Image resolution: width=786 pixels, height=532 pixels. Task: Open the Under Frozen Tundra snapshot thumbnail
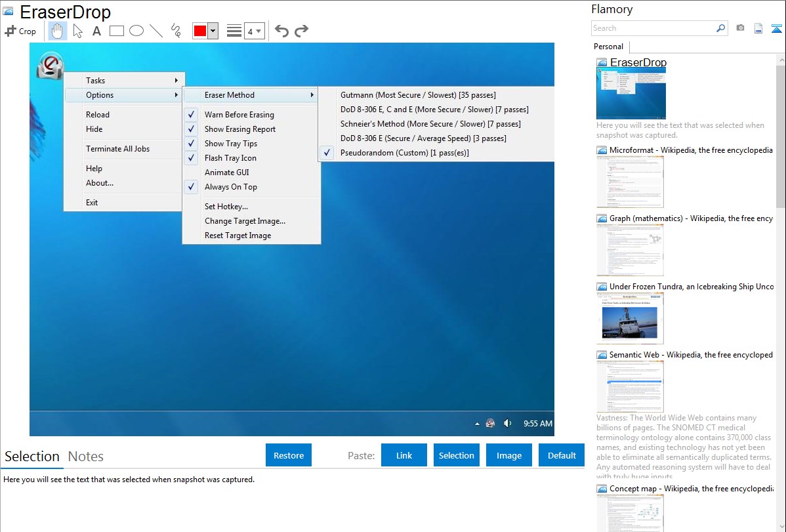(x=630, y=318)
